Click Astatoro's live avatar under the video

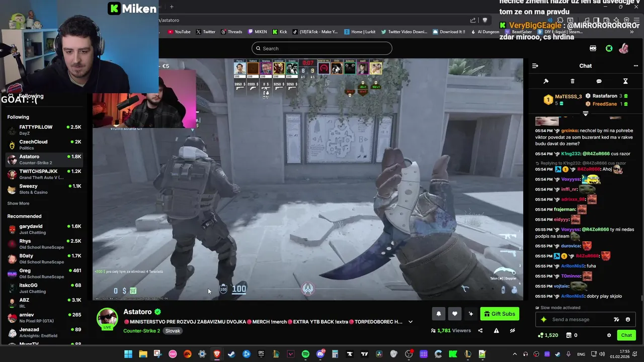click(x=107, y=319)
